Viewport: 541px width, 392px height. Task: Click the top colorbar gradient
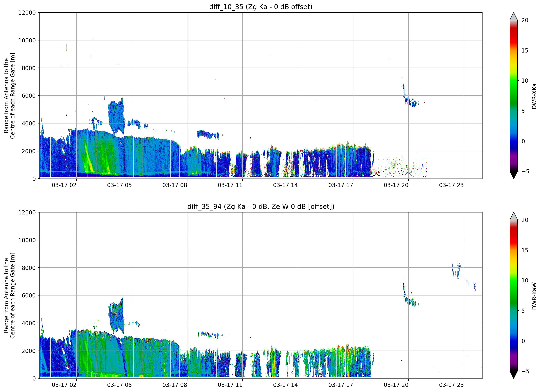(514, 96)
